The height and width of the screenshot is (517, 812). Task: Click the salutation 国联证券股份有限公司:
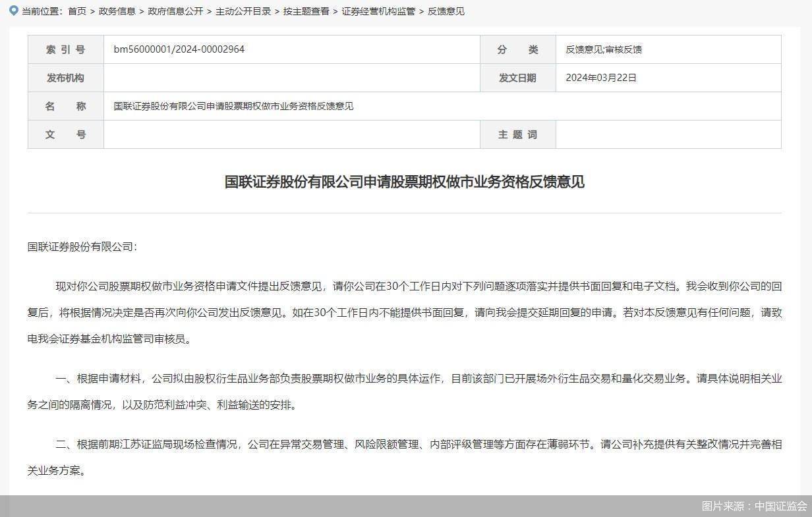coord(82,246)
